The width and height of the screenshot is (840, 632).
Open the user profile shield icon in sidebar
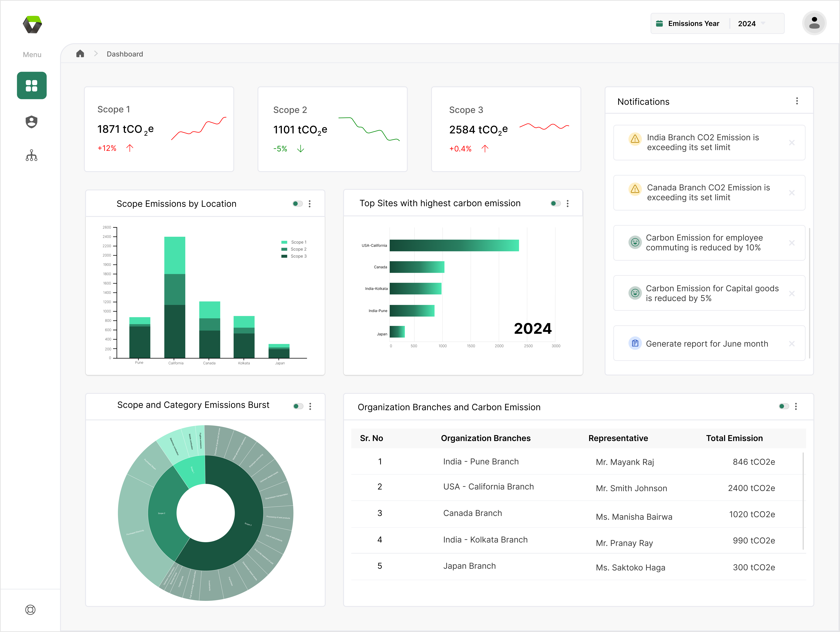click(x=31, y=122)
